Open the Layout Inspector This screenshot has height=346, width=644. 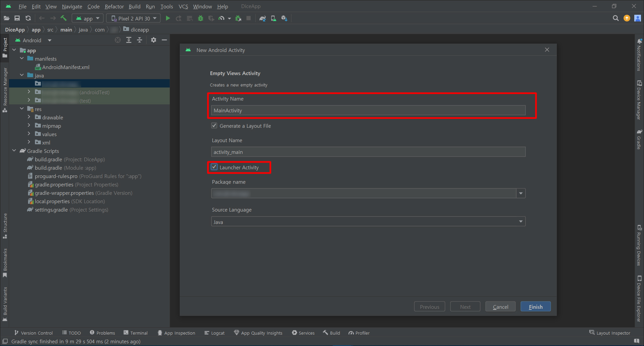pyautogui.click(x=610, y=333)
